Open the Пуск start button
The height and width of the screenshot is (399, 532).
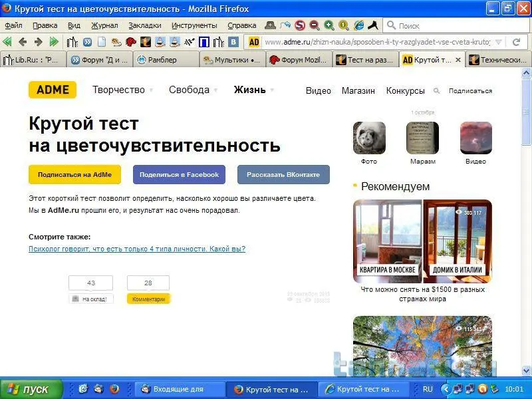point(31,389)
